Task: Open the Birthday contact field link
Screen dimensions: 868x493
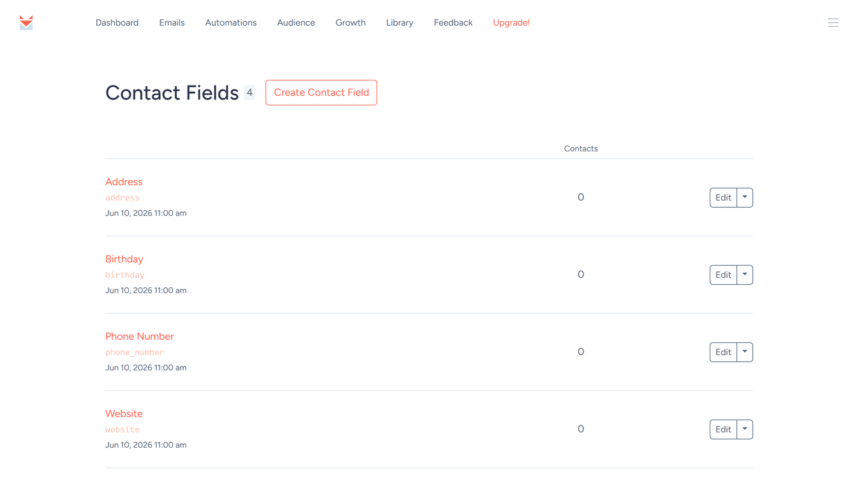Action: pos(124,259)
